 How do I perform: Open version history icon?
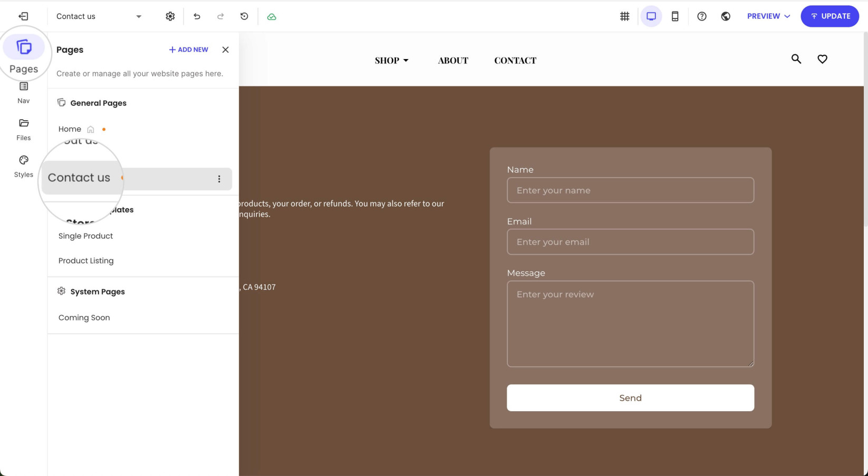tap(244, 16)
